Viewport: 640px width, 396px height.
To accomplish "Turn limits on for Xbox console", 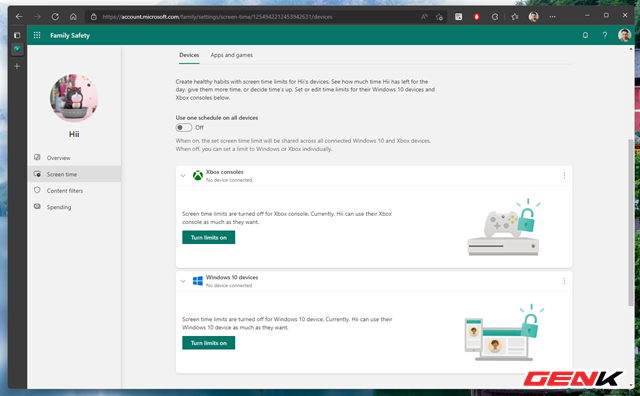I will 209,237.
